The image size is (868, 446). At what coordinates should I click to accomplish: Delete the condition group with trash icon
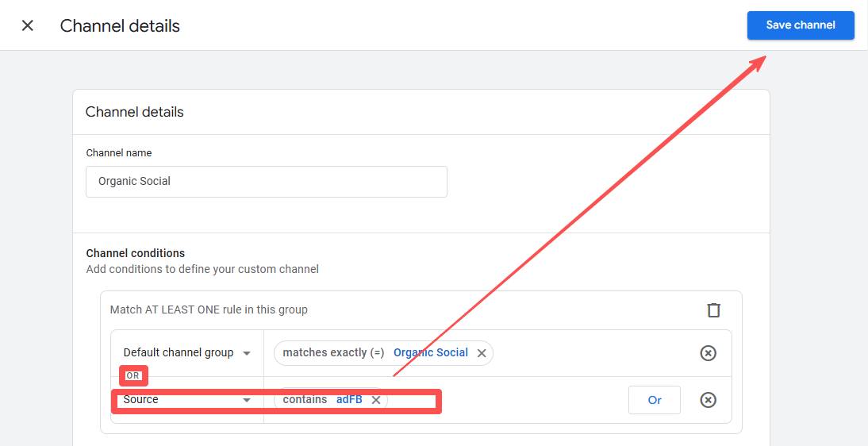point(713,310)
